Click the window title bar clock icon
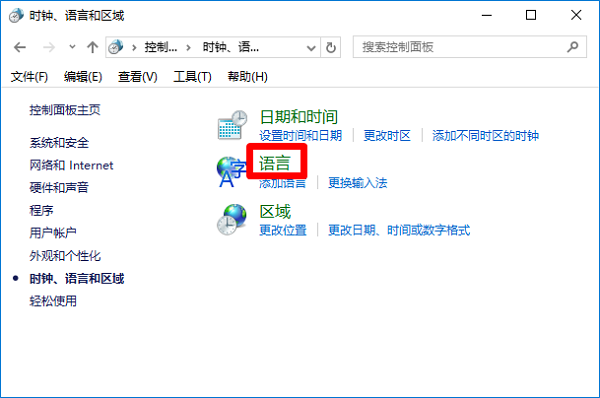This screenshot has height=398, width=600. click(16, 16)
